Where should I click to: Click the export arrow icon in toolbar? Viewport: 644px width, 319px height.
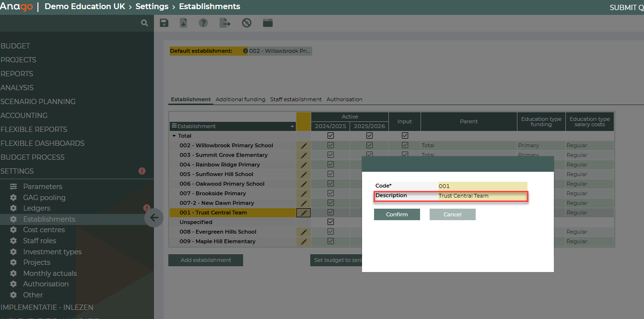(x=225, y=23)
